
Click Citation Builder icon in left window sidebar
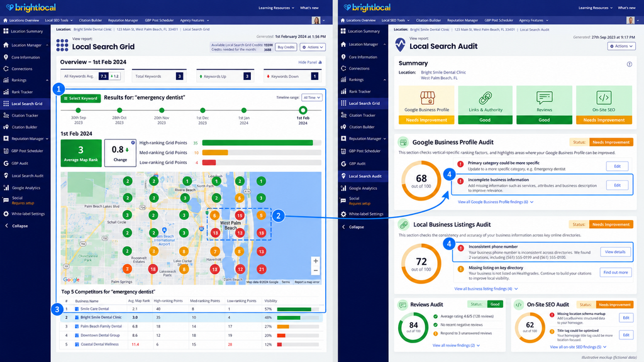point(6,127)
